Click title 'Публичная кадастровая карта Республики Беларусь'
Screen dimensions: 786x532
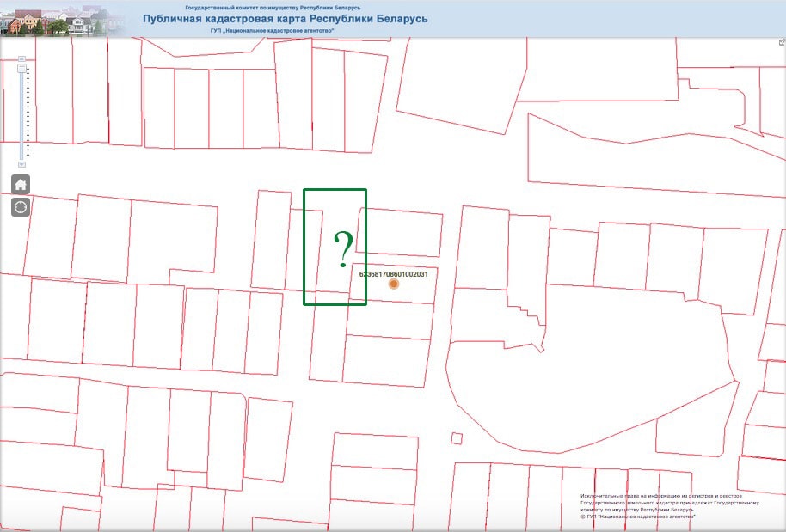point(286,19)
